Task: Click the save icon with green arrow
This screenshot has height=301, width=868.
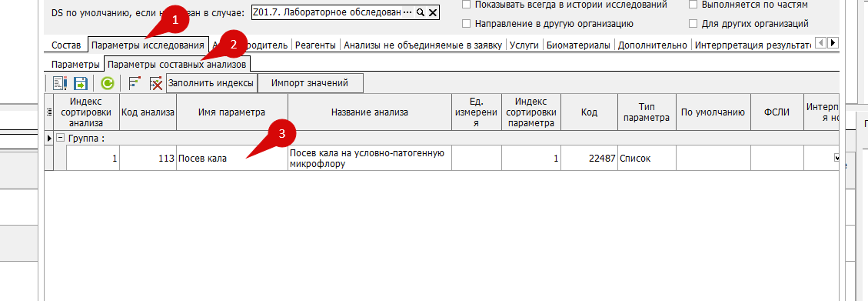Action: (x=81, y=83)
